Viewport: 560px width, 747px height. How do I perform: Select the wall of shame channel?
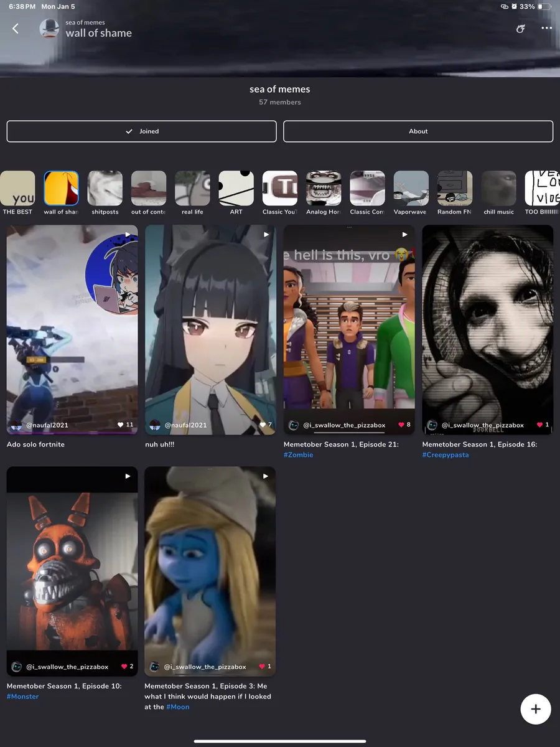pyautogui.click(x=61, y=194)
